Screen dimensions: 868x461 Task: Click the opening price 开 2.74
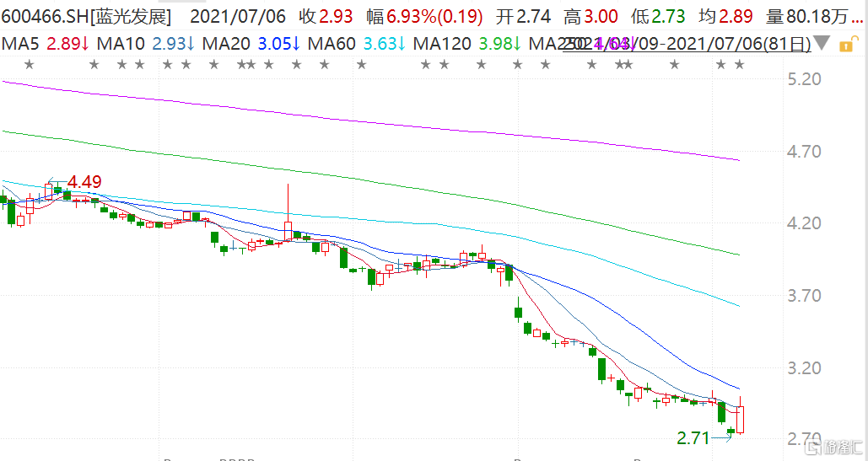coord(524,17)
